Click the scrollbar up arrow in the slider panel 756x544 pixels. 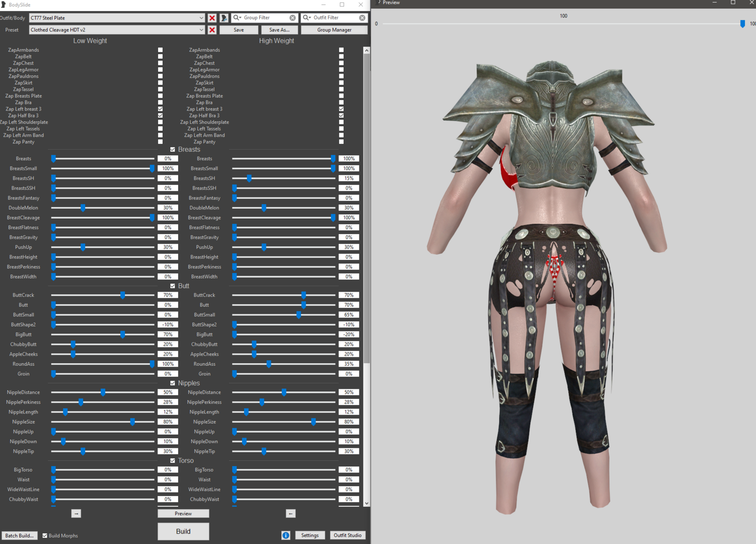(x=366, y=50)
